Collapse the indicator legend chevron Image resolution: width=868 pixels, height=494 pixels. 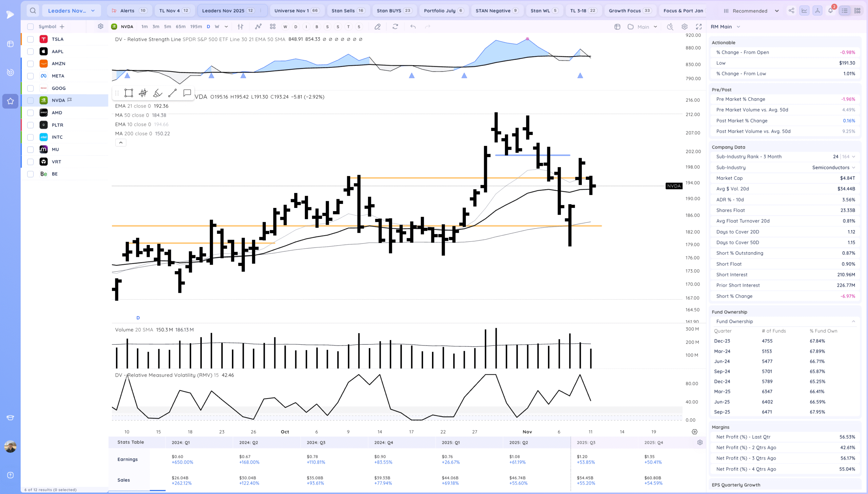pos(121,142)
